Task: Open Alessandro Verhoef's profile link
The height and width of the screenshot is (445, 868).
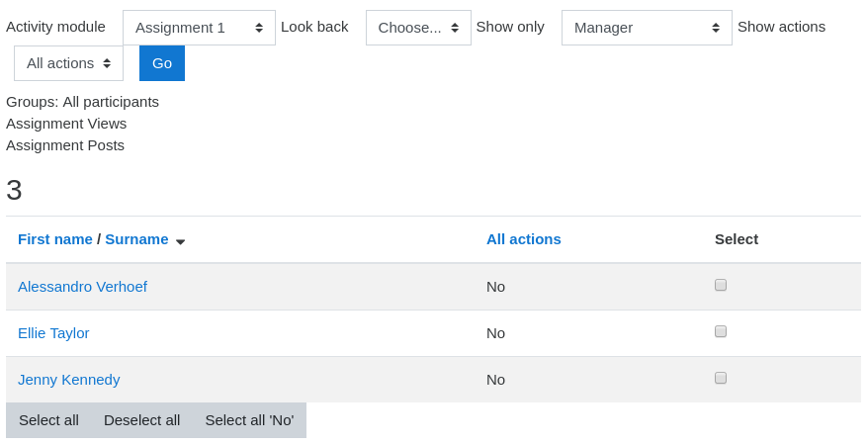Action: (82, 287)
